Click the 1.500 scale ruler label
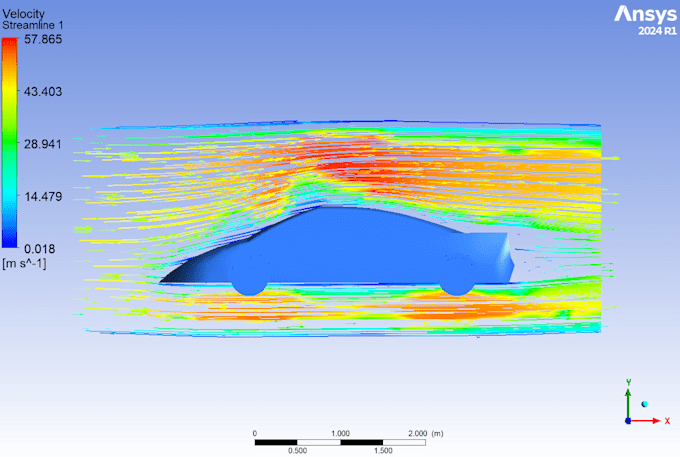This screenshot has width=680, height=457. (383, 451)
